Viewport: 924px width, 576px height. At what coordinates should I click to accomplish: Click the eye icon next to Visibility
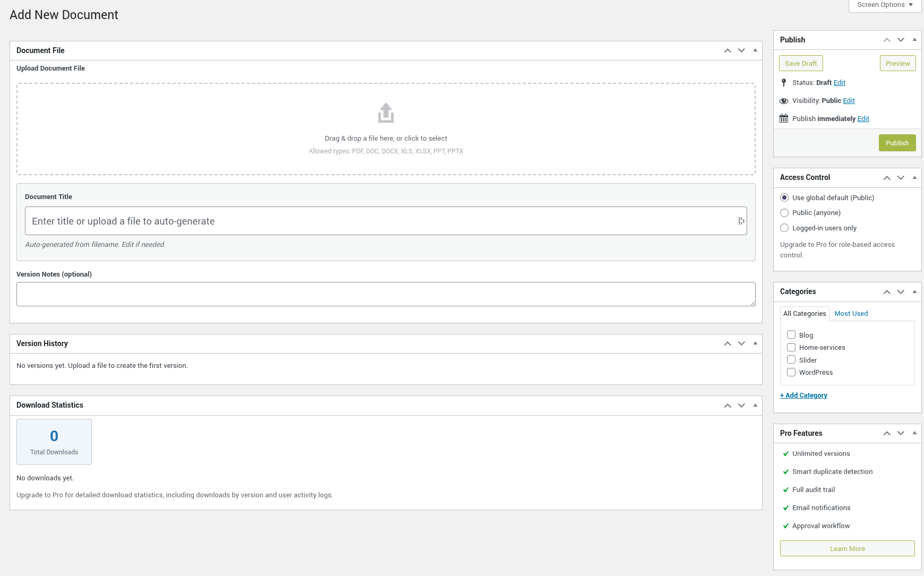pos(784,101)
